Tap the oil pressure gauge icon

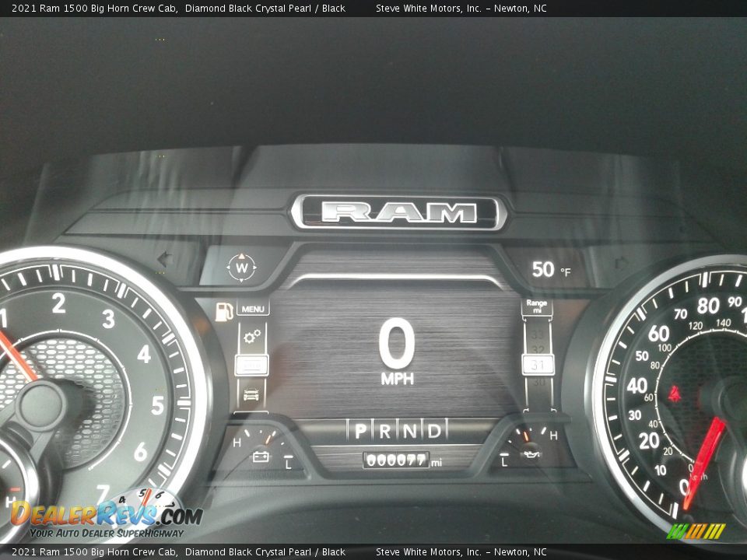pos(531,454)
